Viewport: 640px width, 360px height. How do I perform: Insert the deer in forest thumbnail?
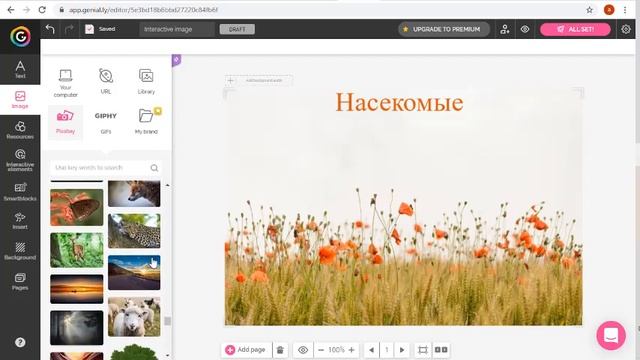pyautogui.click(x=77, y=250)
